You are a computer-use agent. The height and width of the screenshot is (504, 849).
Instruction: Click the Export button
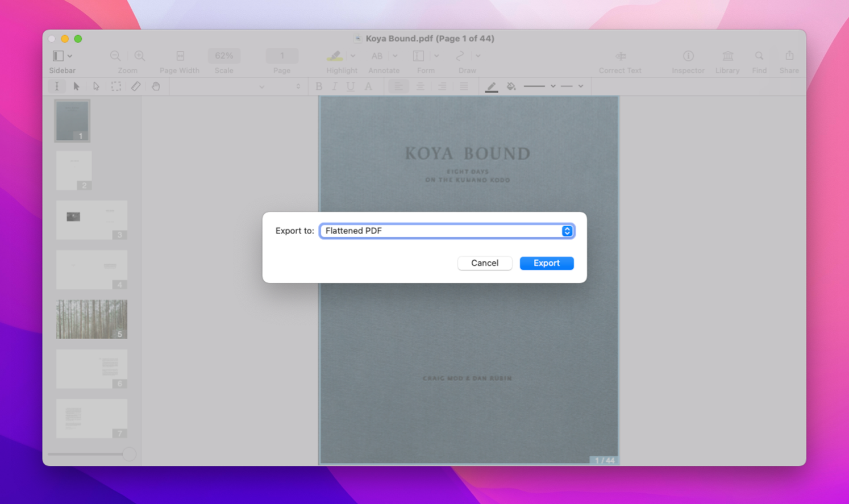point(546,263)
